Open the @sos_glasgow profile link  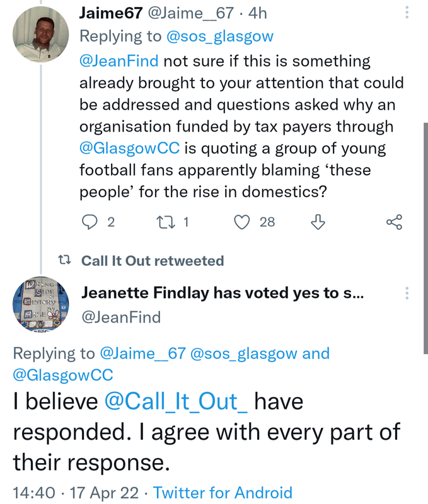[219, 37]
